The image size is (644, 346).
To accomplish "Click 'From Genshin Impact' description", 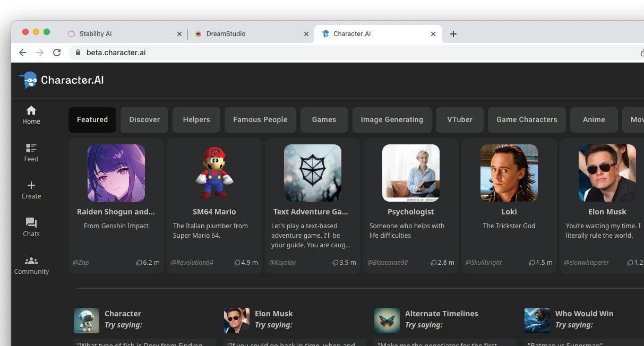I will (116, 226).
